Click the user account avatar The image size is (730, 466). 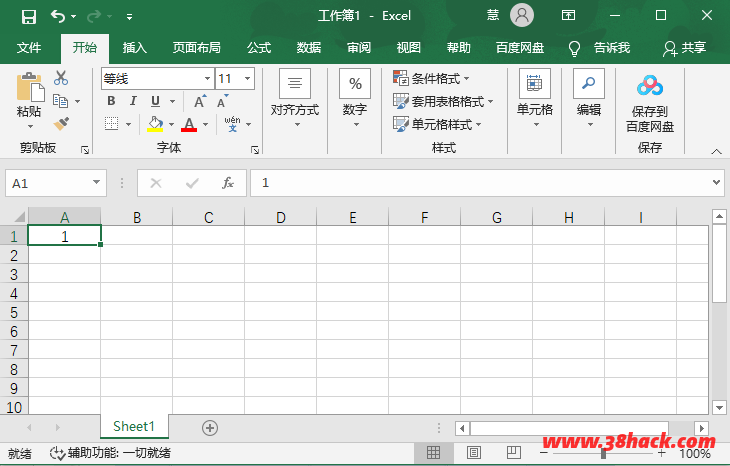(521, 15)
